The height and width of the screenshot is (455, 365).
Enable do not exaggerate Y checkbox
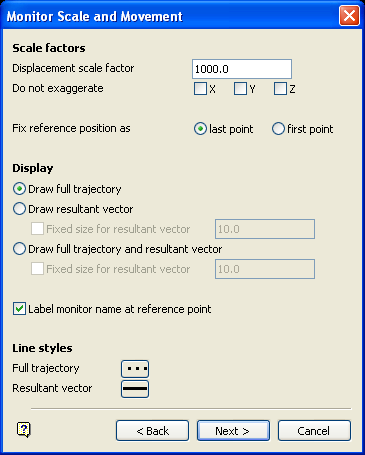(x=240, y=89)
